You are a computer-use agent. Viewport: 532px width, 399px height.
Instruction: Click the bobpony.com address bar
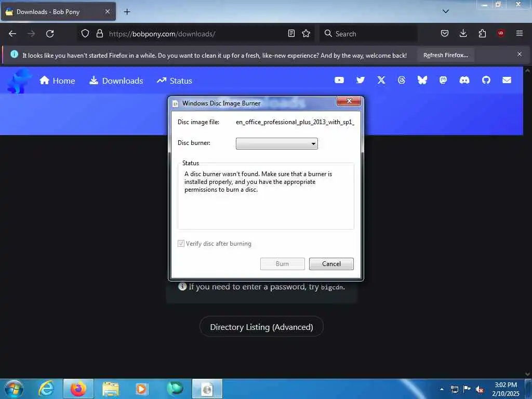(197, 34)
